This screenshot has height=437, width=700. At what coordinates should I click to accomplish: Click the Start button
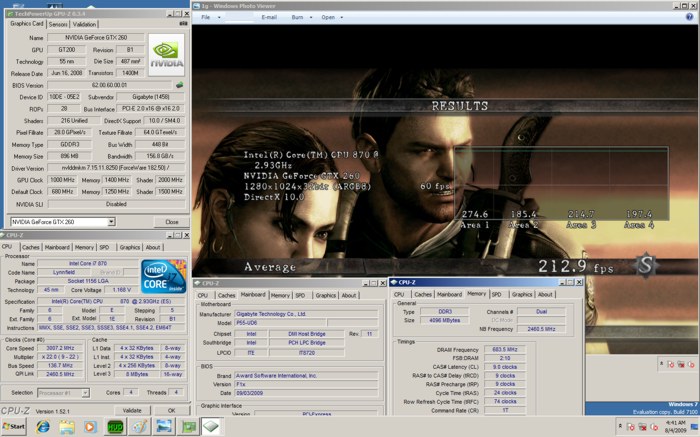pos(14,427)
